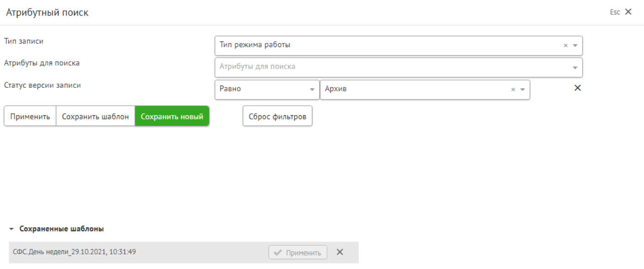Clear the Тип режима работы selection
Image resolution: width=644 pixels, height=269 pixels.
point(565,46)
